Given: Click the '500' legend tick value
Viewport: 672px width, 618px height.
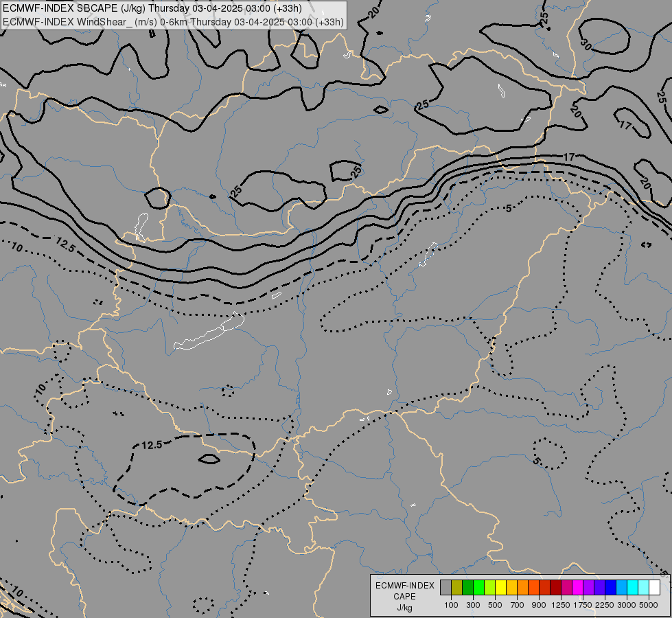Looking at the screenshot, I should coord(495,605).
